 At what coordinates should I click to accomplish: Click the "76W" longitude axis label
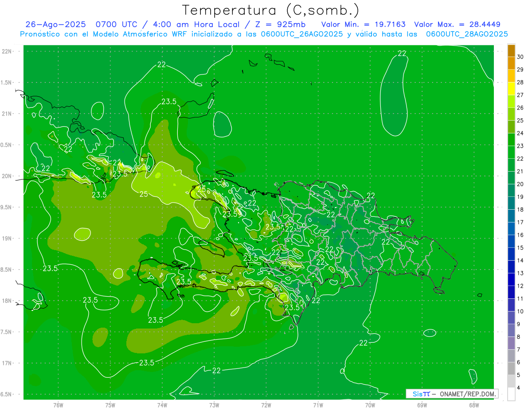58,405
